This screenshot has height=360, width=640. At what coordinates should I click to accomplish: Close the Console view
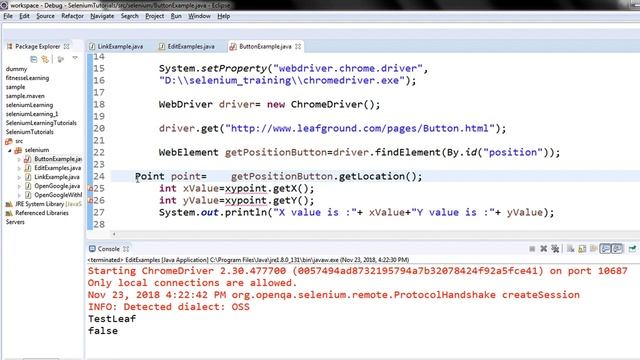click(126, 249)
